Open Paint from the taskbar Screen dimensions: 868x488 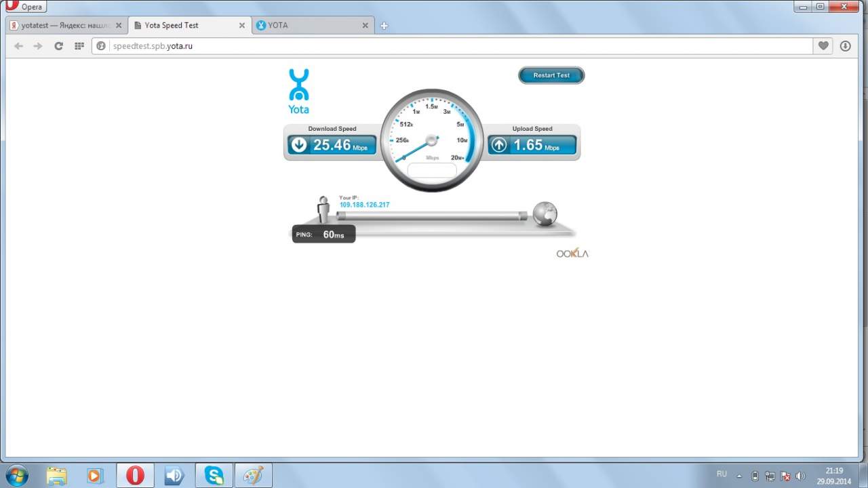tap(254, 476)
